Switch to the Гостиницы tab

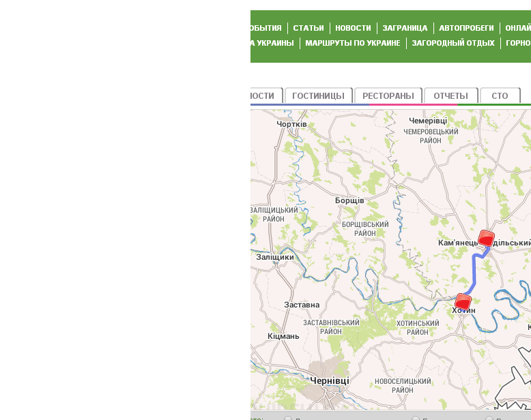(x=318, y=96)
